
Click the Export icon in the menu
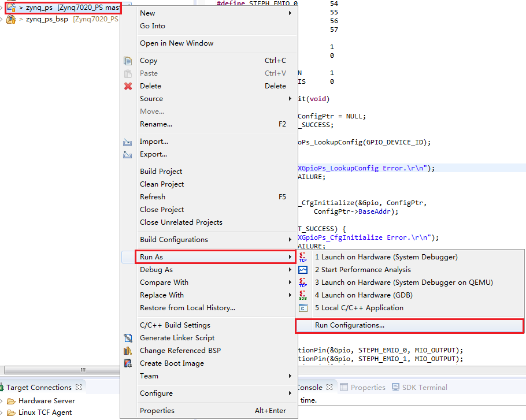tap(128, 154)
